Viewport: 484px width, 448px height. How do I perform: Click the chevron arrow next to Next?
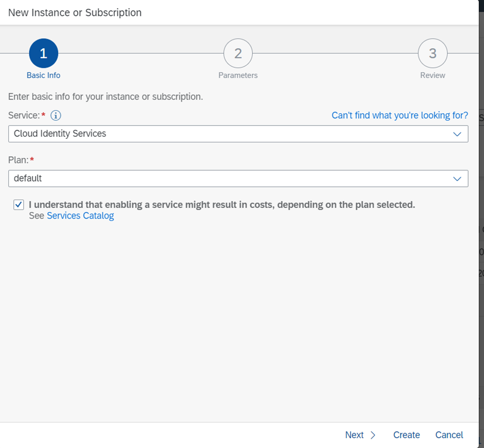coord(373,435)
